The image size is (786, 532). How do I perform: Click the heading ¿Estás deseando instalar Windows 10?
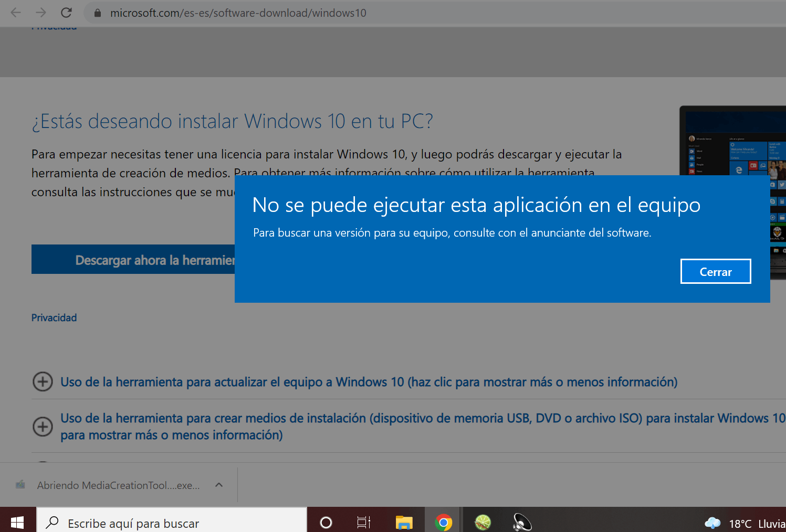click(232, 121)
